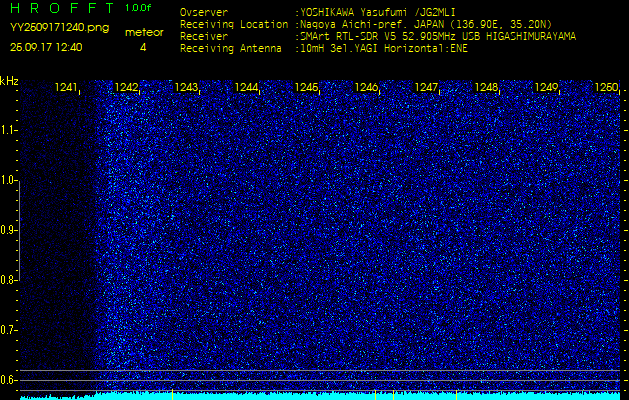Viewport: 629px width, 400px height.
Task: Click the 'Receiver' field label
Action: pyautogui.click(x=204, y=37)
